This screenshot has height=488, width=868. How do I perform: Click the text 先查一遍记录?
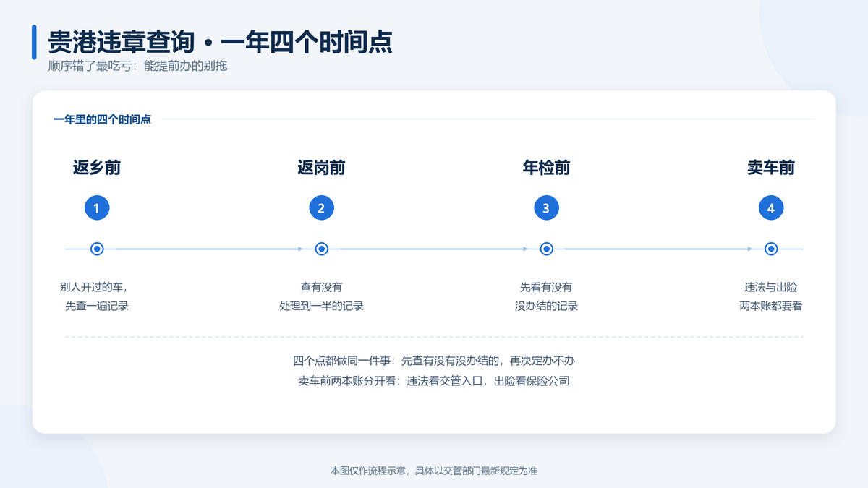pos(97,306)
